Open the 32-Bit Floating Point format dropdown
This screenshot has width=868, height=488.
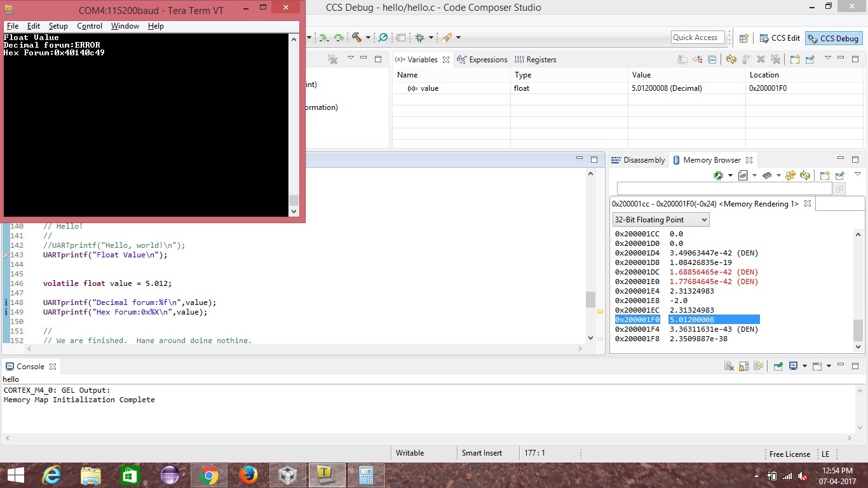[x=661, y=220]
